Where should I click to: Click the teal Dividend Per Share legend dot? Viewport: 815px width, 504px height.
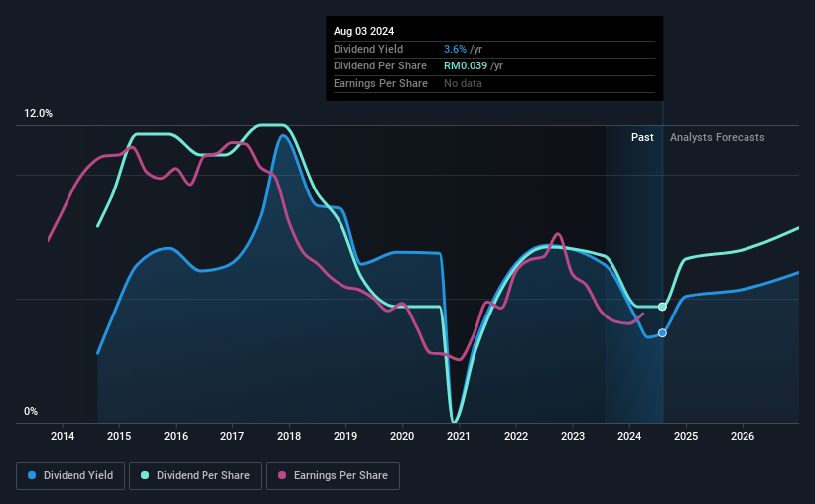[x=145, y=475]
